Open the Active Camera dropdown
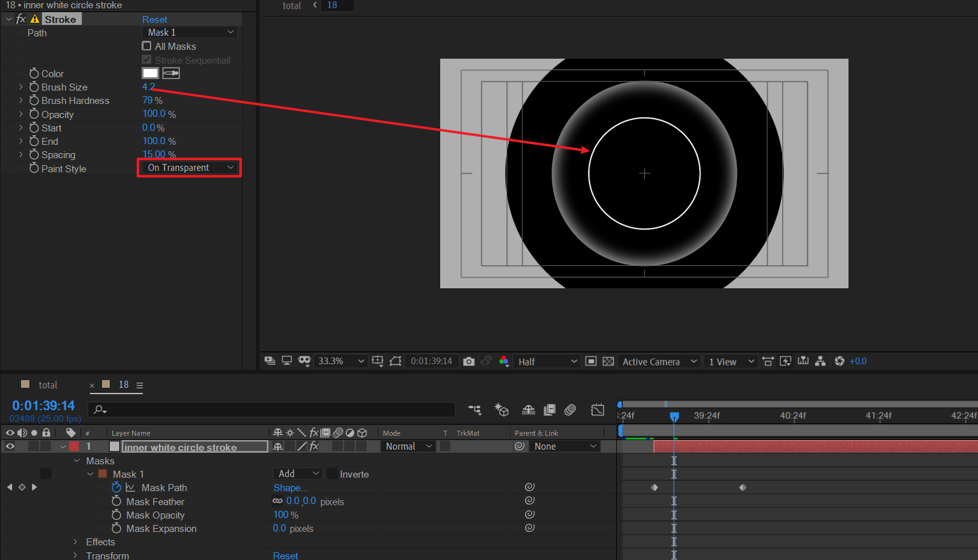This screenshot has width=978, height=560. (x=660, y=362)
